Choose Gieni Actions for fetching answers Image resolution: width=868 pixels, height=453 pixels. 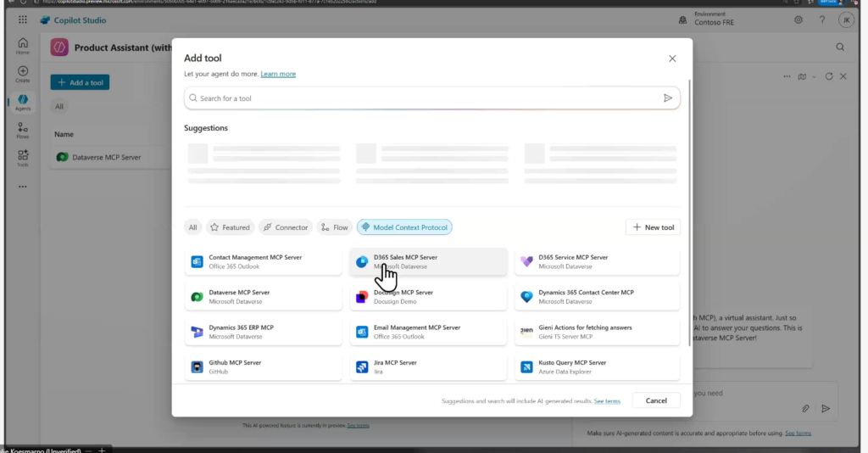click(597, 332)
